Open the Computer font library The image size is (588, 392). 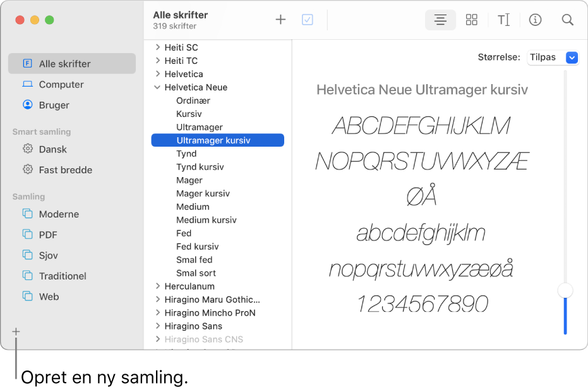(61, 84)
